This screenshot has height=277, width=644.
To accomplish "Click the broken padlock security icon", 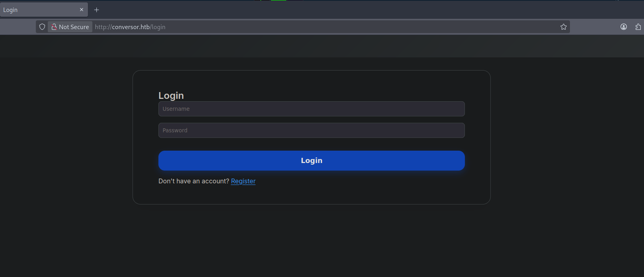I will (54, 27).
